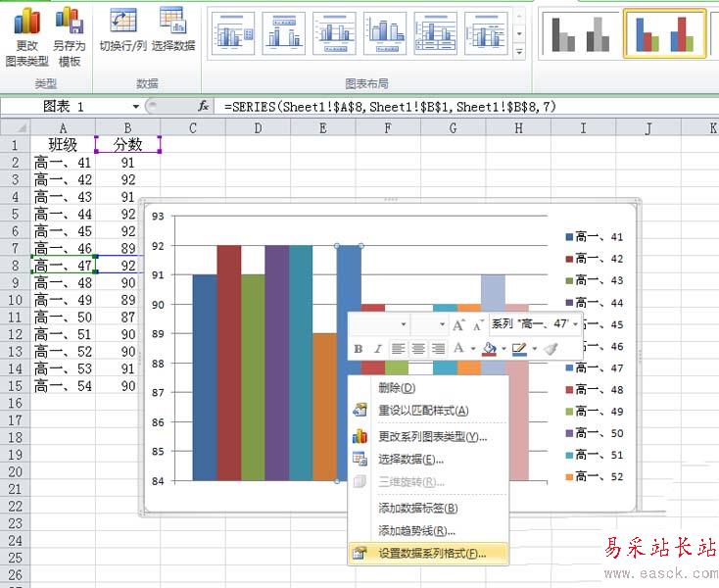
Task: Toggle Bold in mini toolbar
Action: (359, 349)
